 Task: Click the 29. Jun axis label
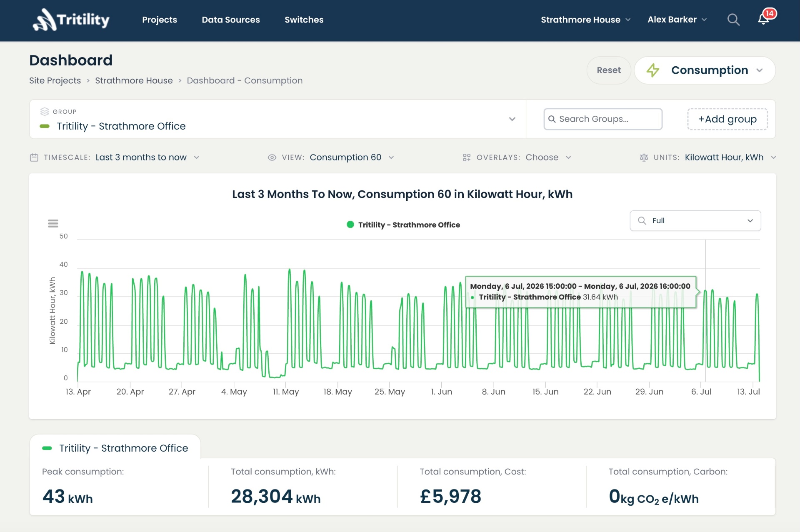pyautogui.click(x=649, y=392)
